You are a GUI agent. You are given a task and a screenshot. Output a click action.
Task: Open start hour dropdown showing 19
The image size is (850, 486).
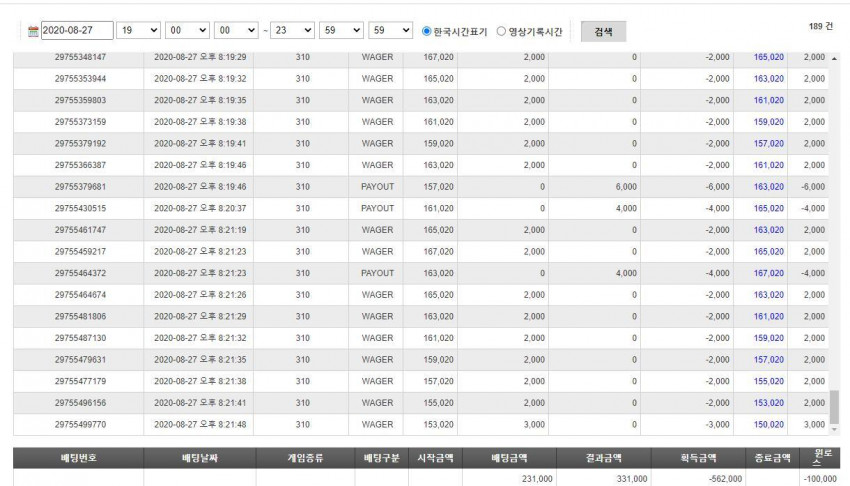click(138, 30)
